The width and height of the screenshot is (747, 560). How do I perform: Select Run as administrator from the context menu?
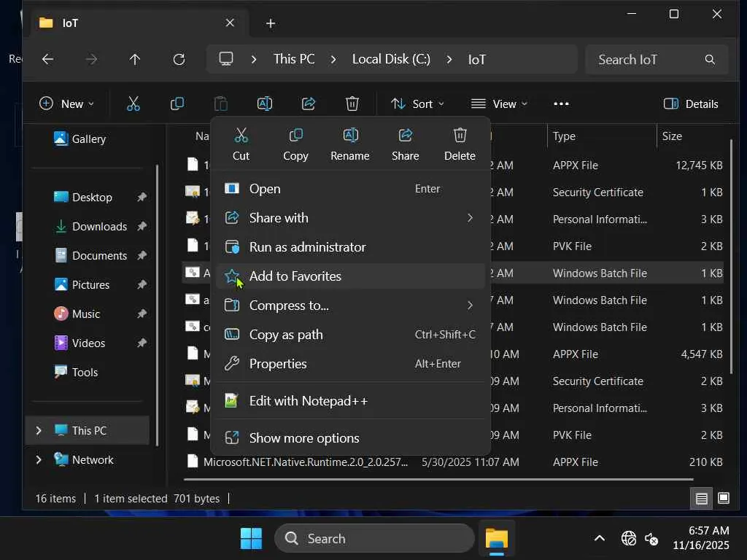[307, 247]
